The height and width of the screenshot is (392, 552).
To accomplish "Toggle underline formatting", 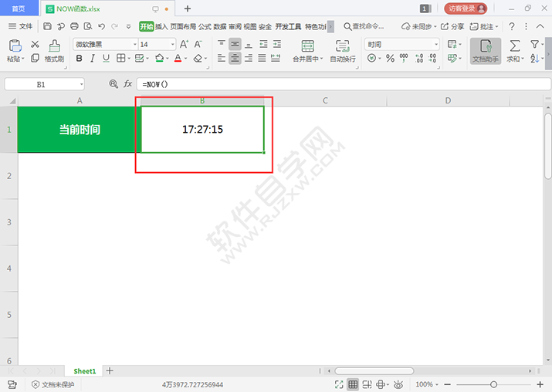I will pyautogui.click(x=106, y=59).
